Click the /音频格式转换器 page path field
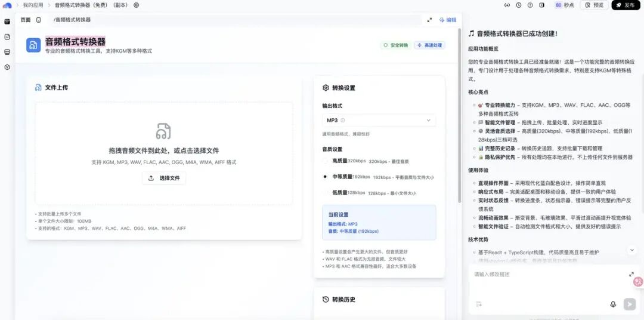The width and height of the screenshot is (644, 320). point(235,20)
